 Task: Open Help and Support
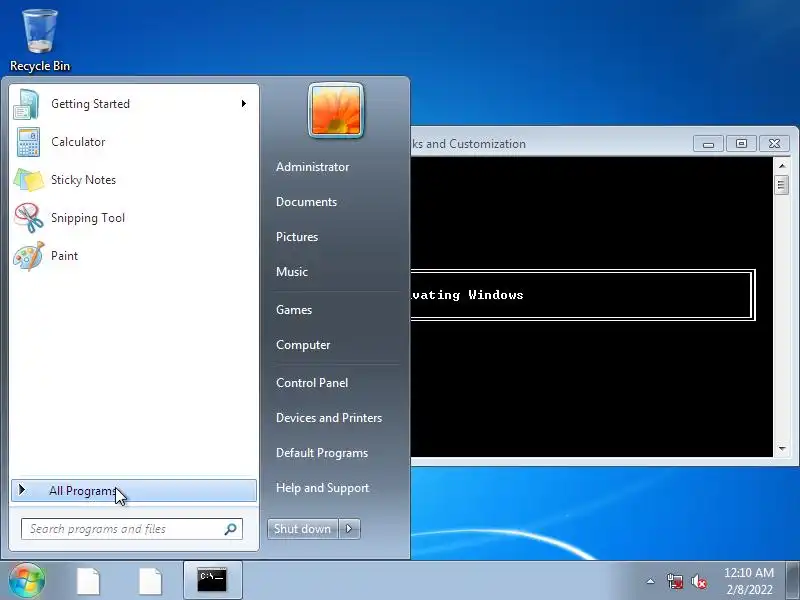322,488
